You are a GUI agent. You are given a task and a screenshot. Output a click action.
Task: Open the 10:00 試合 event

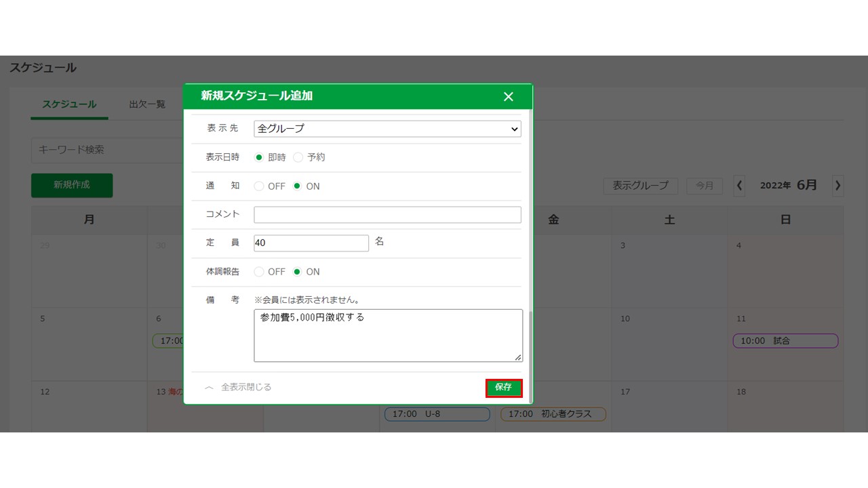click(785, 341)
